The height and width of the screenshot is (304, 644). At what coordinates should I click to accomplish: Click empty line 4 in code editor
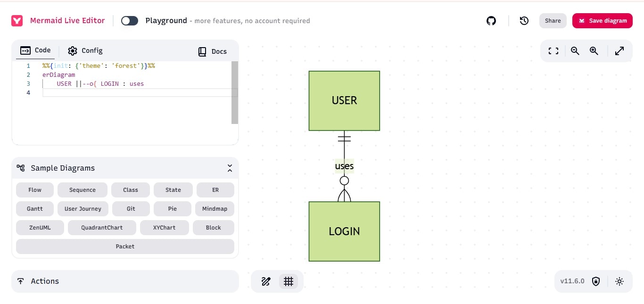tap(140, 93)
